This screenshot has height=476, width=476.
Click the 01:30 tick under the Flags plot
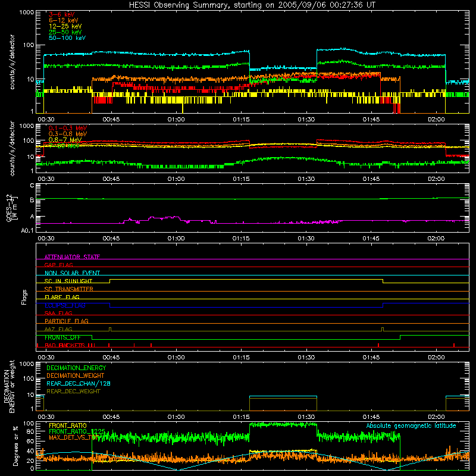click(306, 358)
